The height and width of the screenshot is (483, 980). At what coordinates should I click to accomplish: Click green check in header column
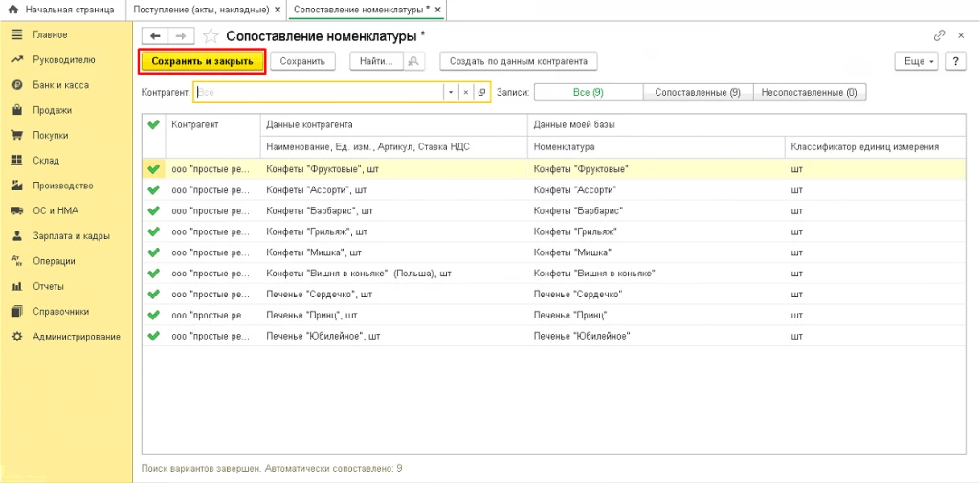153,125
